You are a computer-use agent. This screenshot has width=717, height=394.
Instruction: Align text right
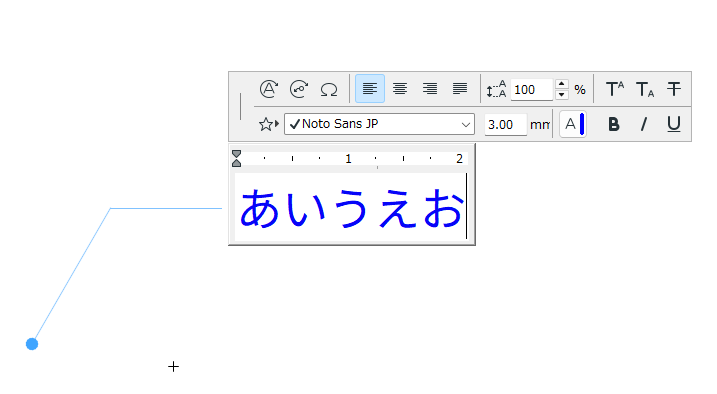(x=430, y=89)
